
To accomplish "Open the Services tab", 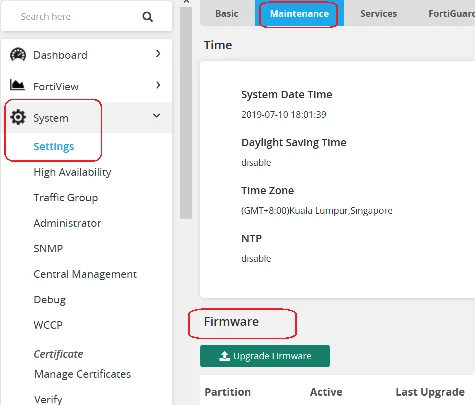I will pos(378,14).
